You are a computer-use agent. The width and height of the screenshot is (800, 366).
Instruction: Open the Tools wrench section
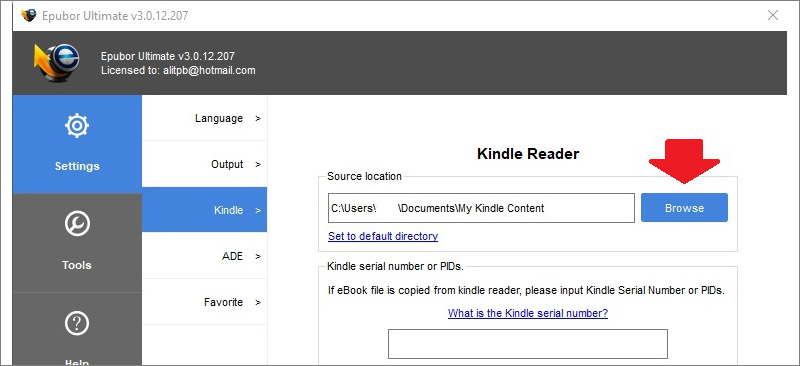pos(77,243)
